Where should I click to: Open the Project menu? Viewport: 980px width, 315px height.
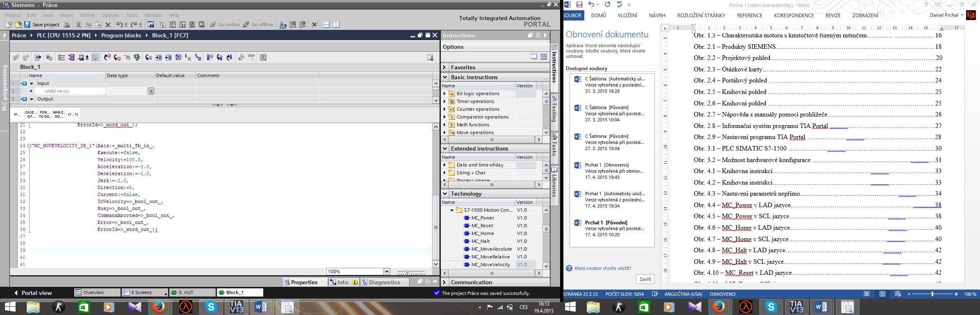click(13, 15)
